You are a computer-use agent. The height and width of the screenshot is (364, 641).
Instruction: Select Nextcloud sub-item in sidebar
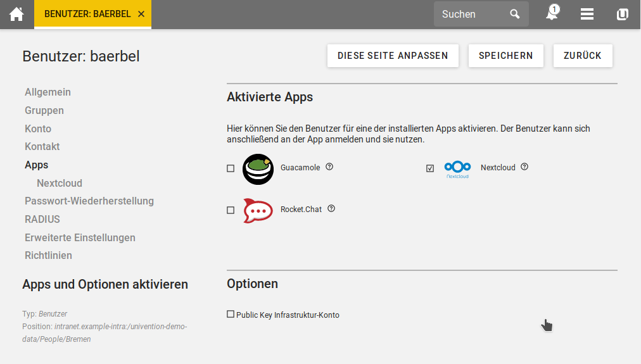pyautogui.click(x=60, y=183)
